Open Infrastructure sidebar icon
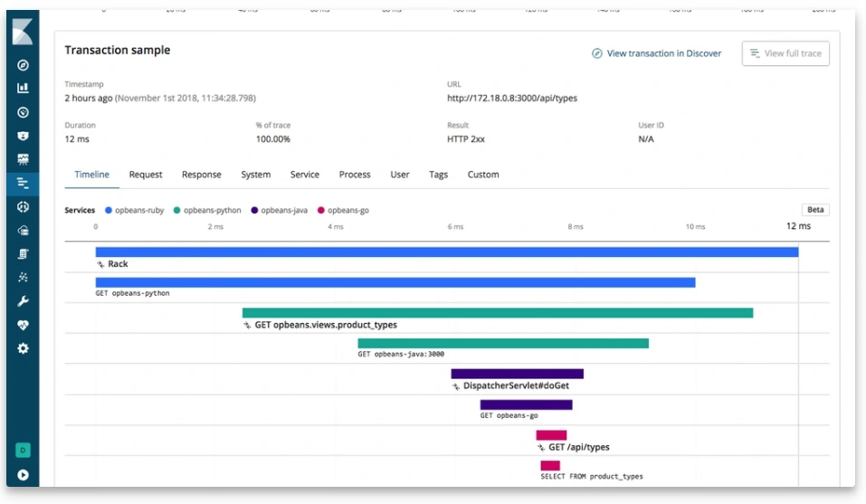 [23, 231]
